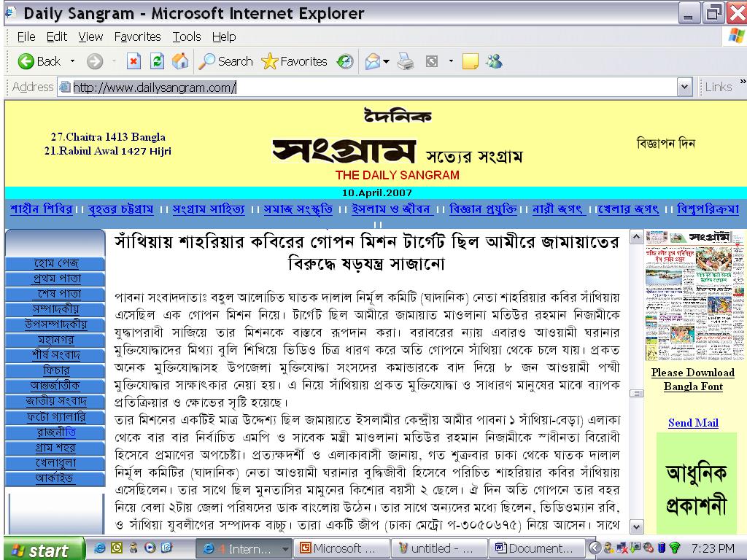Click the page icon in the address bar

click(64, 87)
